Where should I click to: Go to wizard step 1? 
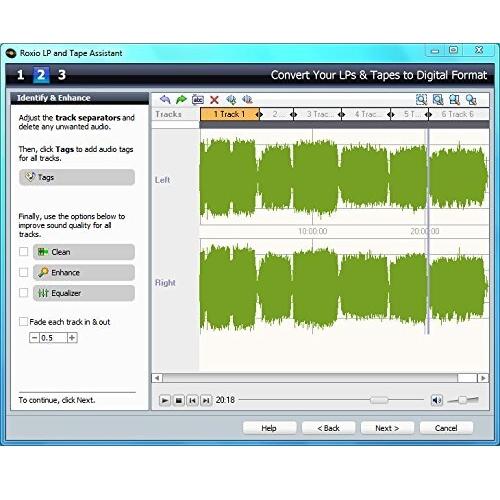[21, 75]
